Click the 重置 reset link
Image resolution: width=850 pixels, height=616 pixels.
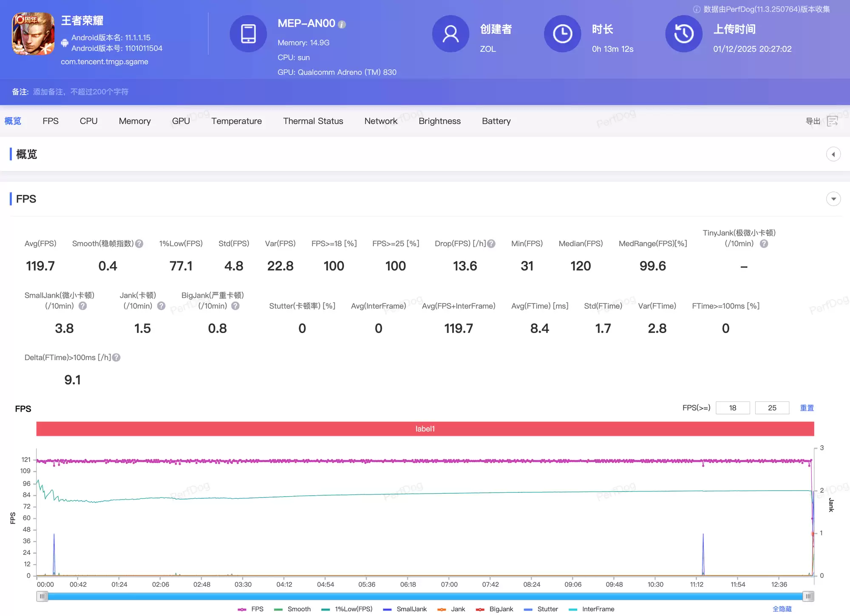(x=806, y=408)
